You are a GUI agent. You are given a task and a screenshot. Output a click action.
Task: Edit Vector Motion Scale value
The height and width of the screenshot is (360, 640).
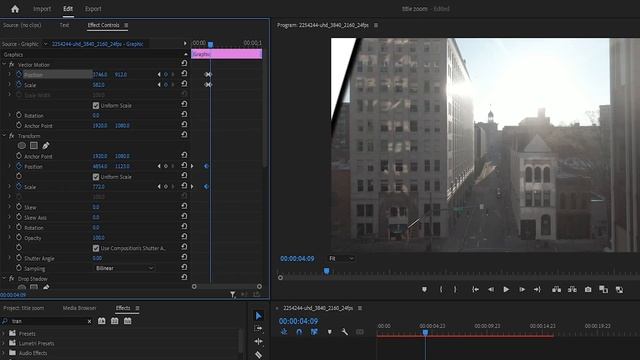click(99, 85)
